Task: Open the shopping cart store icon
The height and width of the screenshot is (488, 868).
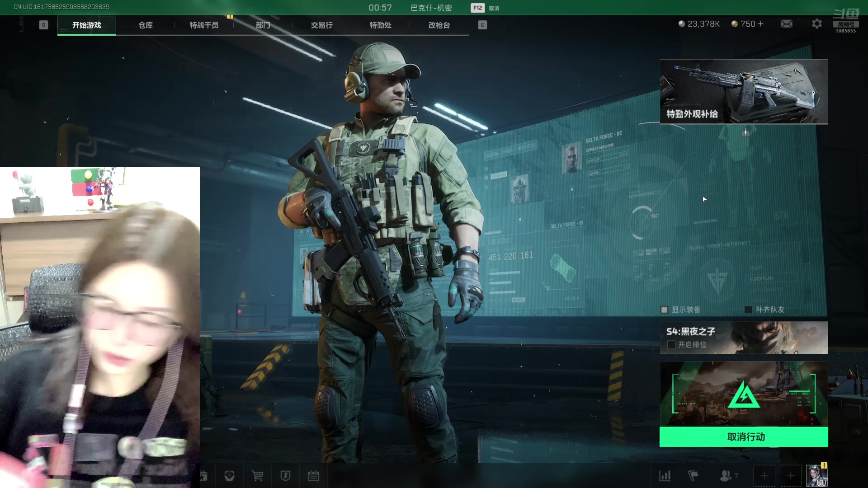Action: [258, 476]
